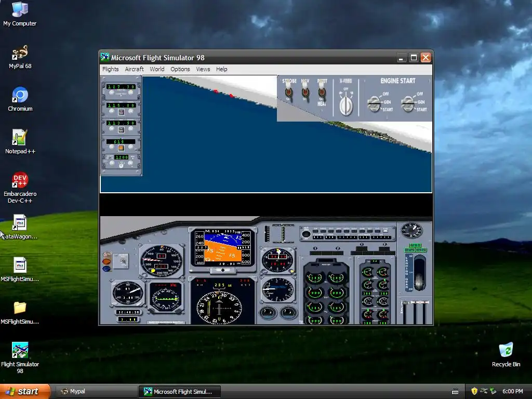Viewport: 532px width, 399px height.
Task: Turn the left ENGINE START knob
Action: click(x=374, y=103)
